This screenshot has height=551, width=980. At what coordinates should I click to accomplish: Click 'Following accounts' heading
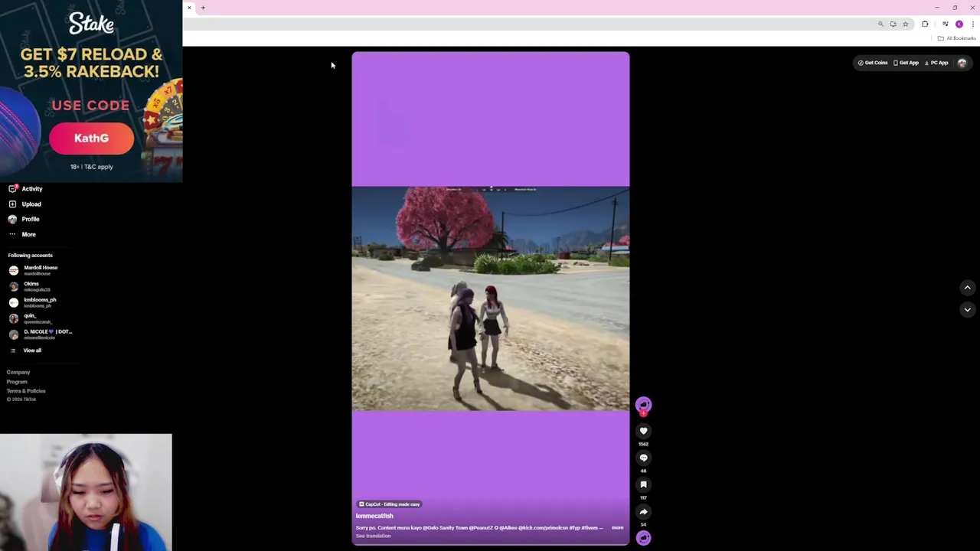pyautogui.click(x=31, y=256)
